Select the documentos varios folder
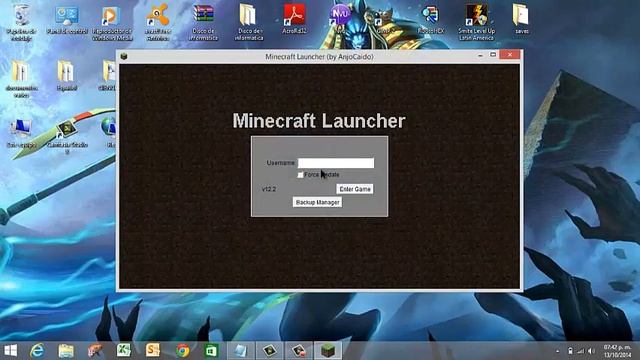640x360 pixels. [21, 80]
